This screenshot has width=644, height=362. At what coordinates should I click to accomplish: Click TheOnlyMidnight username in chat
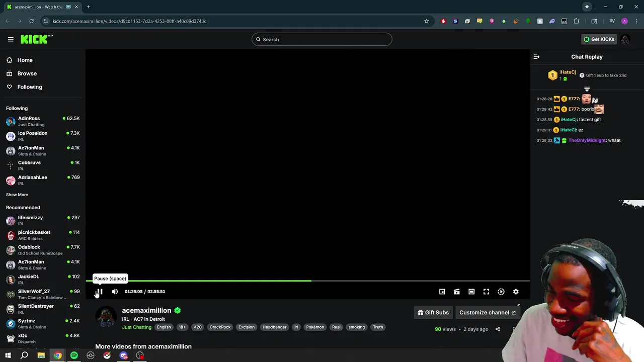(587, 140)
